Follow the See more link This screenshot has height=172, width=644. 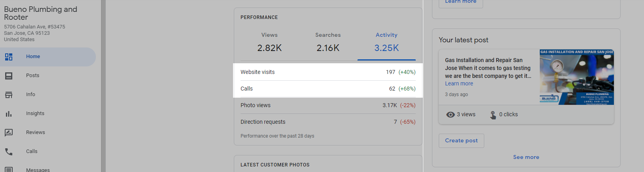(x=526, y=157)
